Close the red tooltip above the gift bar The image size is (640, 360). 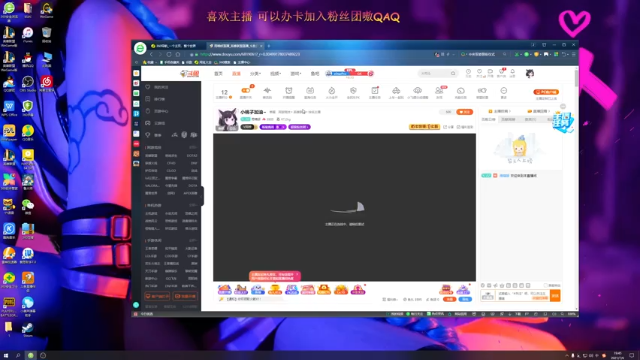click(x=297, y=274)
